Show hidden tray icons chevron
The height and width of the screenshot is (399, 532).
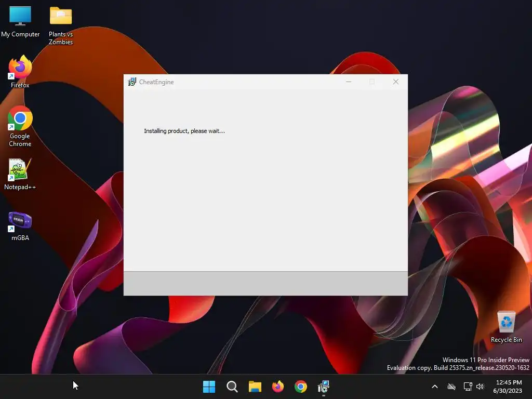tap(435, 387)
